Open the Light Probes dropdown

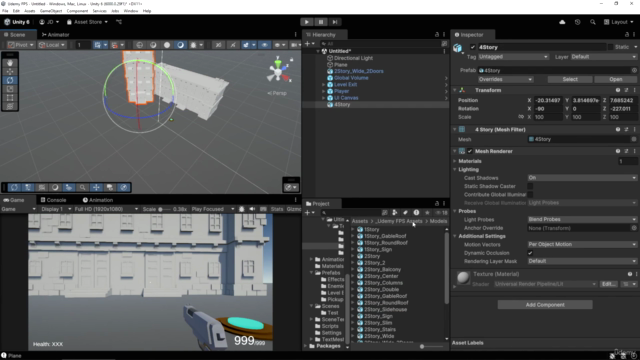point(582,220)
